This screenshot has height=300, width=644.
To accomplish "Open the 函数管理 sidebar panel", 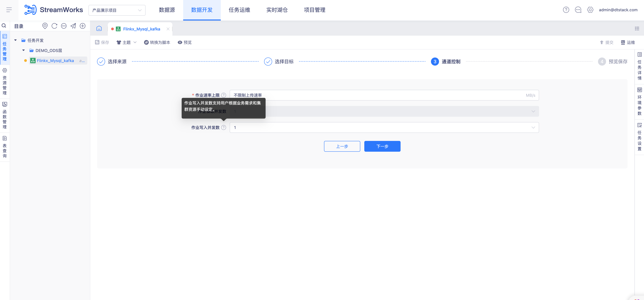I will 5,115.
